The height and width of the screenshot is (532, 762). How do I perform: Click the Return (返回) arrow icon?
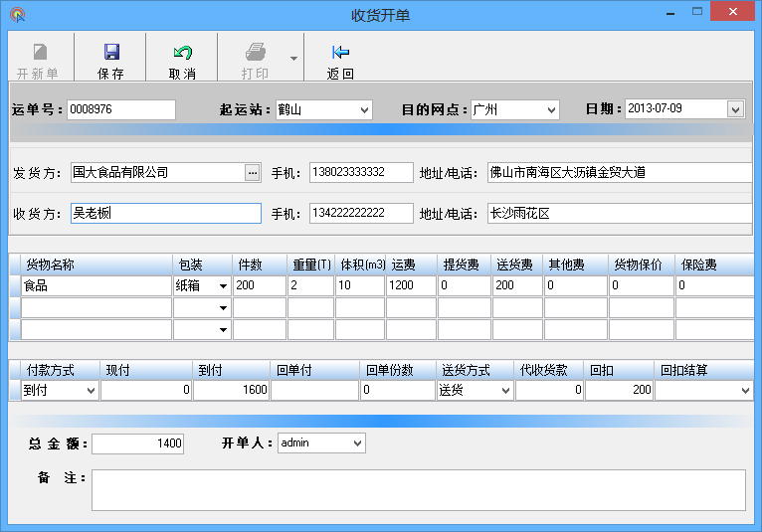click(x=340, y=53)
